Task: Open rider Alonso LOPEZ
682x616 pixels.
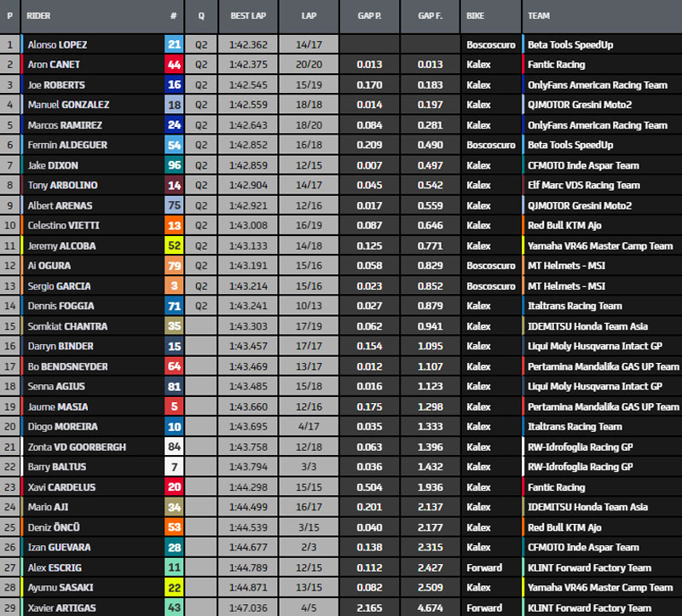Action: (56, 44)
